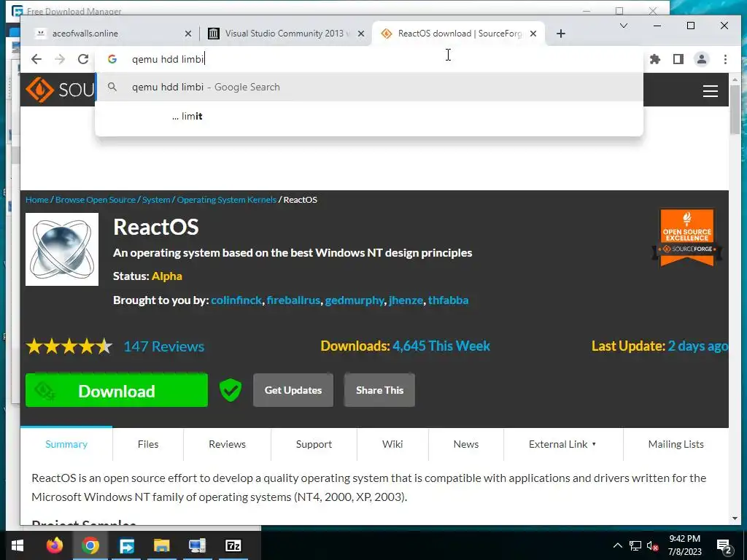
Task: Click the 147 Reviews link
Action: coord(164,346)
